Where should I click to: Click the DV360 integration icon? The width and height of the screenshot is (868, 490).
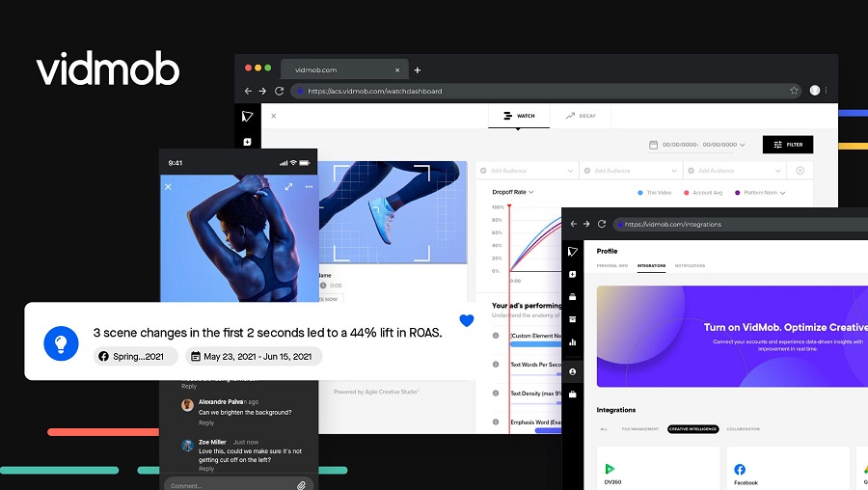[610, 469]
